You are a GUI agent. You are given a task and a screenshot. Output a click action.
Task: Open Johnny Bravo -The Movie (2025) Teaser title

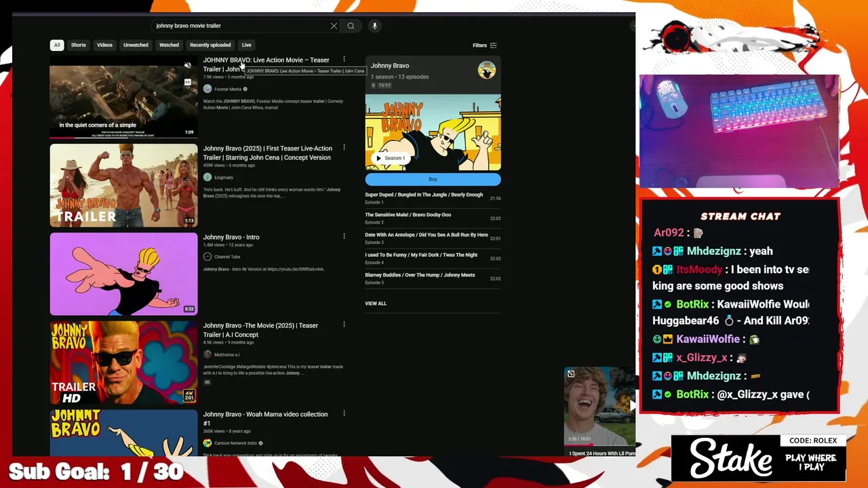[260, 329]
